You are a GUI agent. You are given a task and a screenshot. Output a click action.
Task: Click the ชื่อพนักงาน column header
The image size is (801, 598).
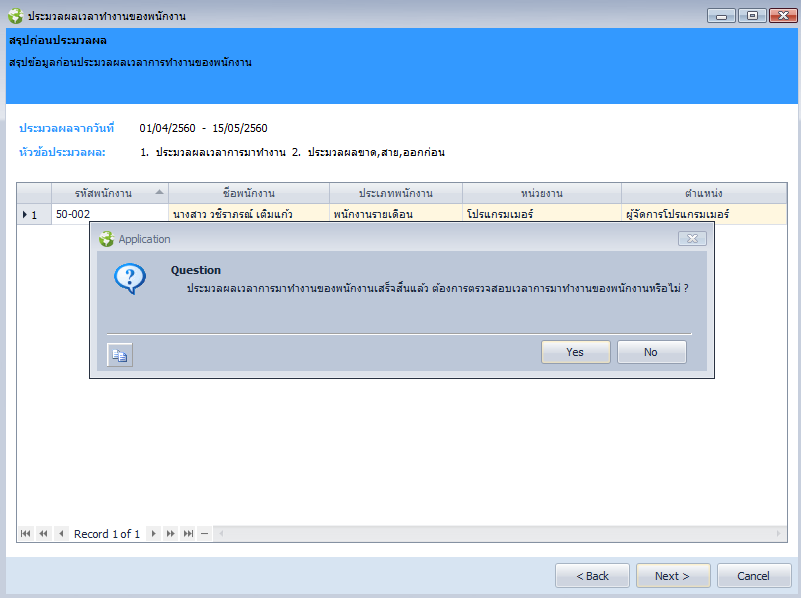click(249, 194)
